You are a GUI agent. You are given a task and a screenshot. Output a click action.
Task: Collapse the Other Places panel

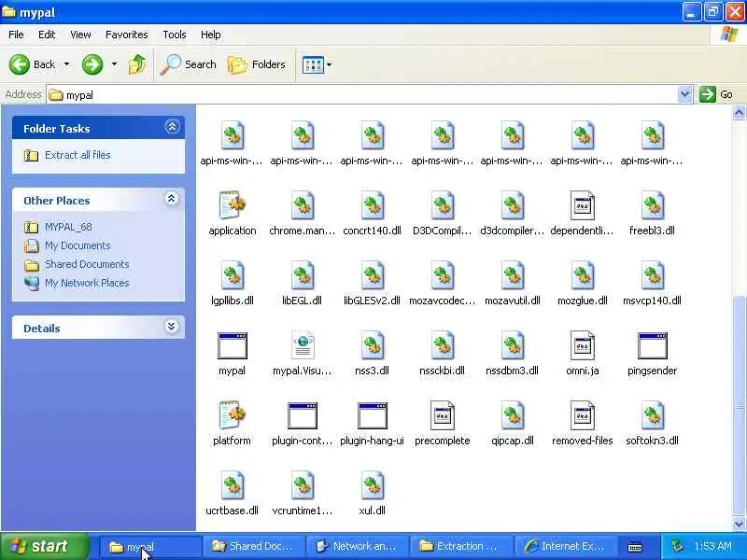172,199
